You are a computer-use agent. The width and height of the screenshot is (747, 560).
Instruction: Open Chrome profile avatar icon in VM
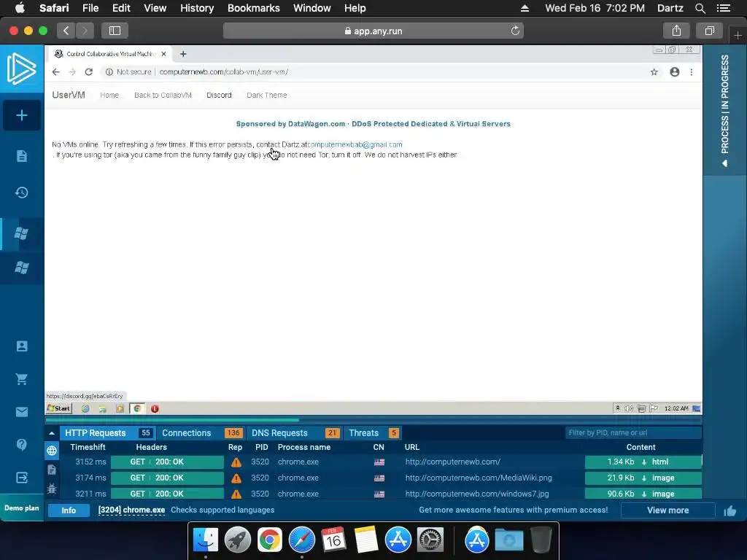[675, 72]
